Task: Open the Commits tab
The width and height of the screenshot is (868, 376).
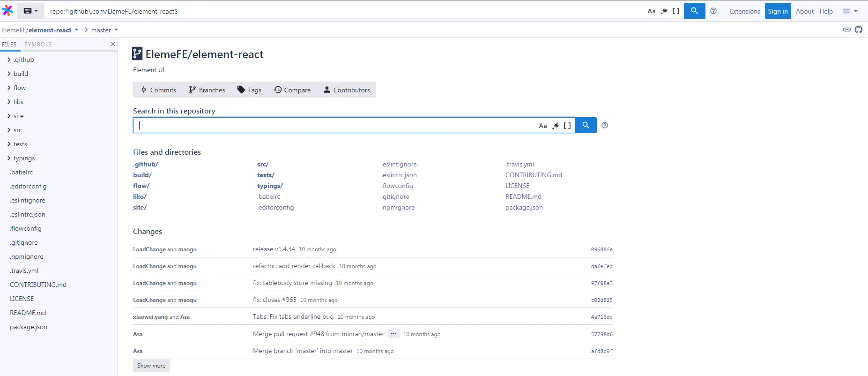Action: (159, 90)
